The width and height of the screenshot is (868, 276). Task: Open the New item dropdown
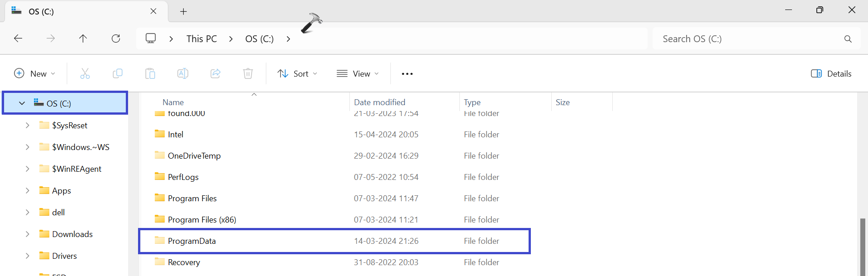click(x=35, y=73)
